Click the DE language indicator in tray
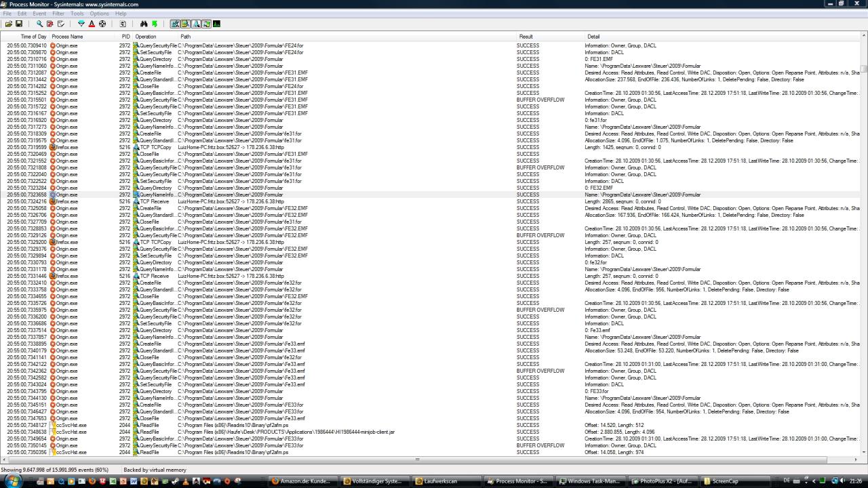Image resolution: width=868 pixels, height=488 pixels. 787,481
